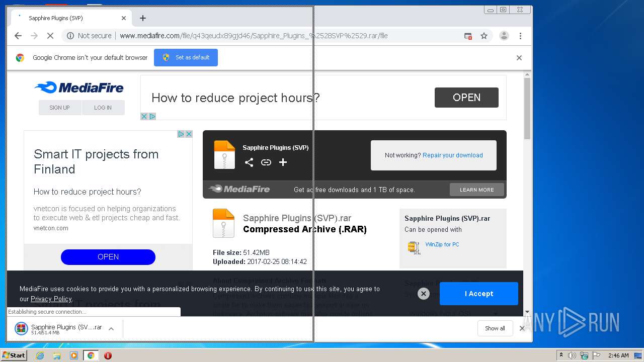
Task: Open the volume control in system tray
Action: 572,355
